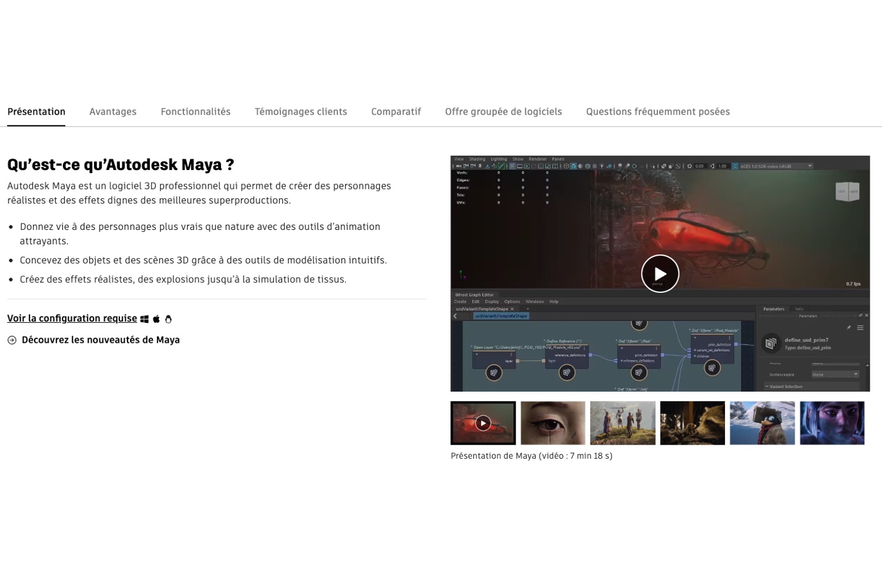This screenshot has width=882, height=588.
Task: Open the Questions fréquemment posées tab
Action: click(658, 112)
